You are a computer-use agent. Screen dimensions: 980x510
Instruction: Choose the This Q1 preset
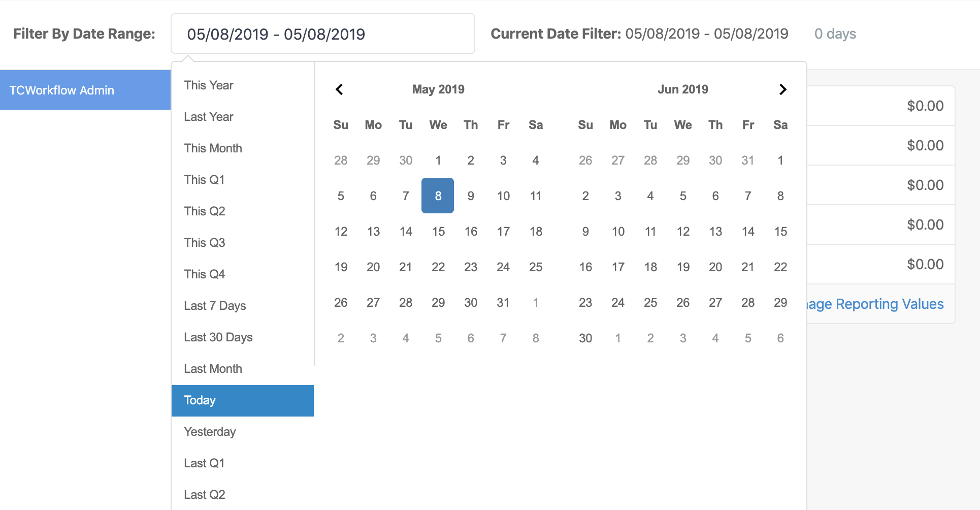(x=243, y=180)
